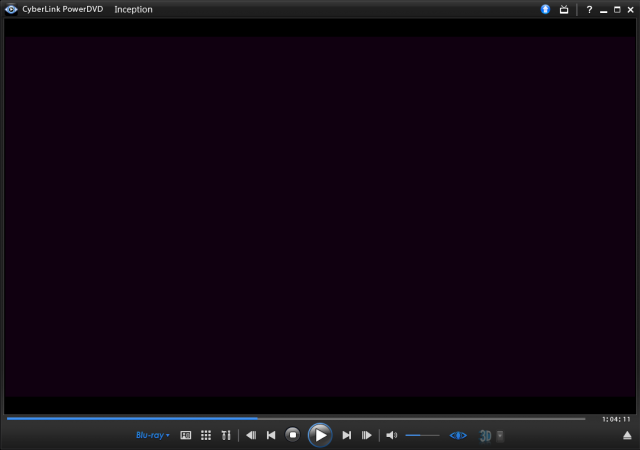Jump to the previous chapter

click(x=271, y=435)
